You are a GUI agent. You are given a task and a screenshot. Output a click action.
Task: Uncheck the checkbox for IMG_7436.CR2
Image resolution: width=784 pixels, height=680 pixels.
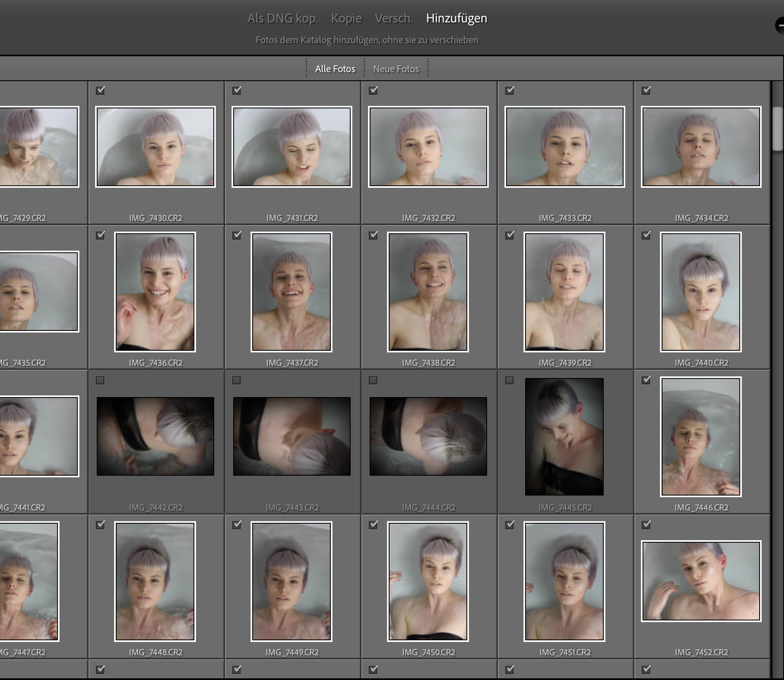pyautogui.click(x=100, y=235)
